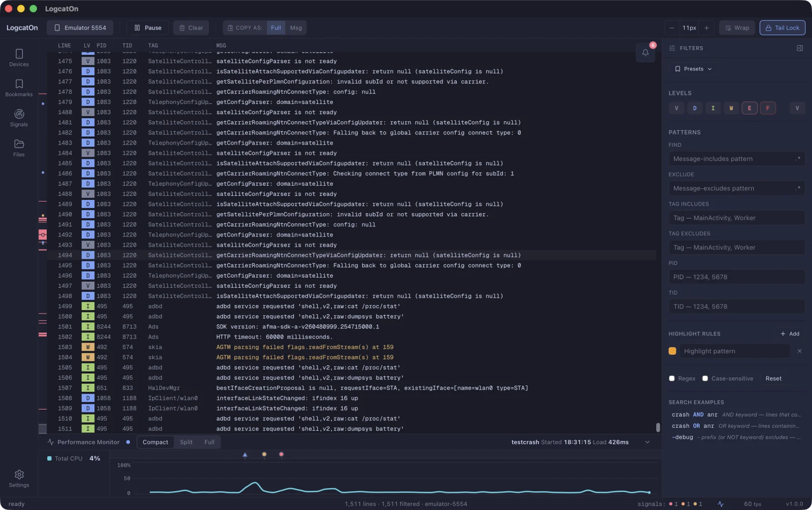
Task: Expand the testcrash session chevron
Action: pyautogui.click(x=648, y=442)
